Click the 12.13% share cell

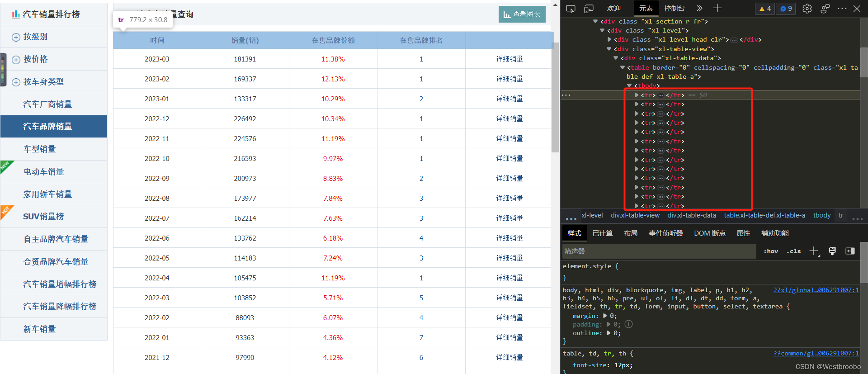tap(333, 79)
